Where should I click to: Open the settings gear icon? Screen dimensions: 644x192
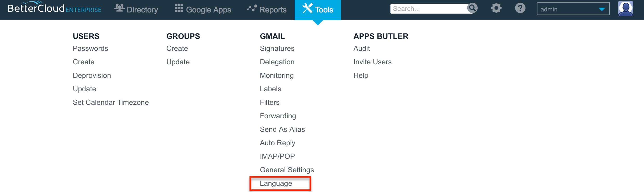496,8
